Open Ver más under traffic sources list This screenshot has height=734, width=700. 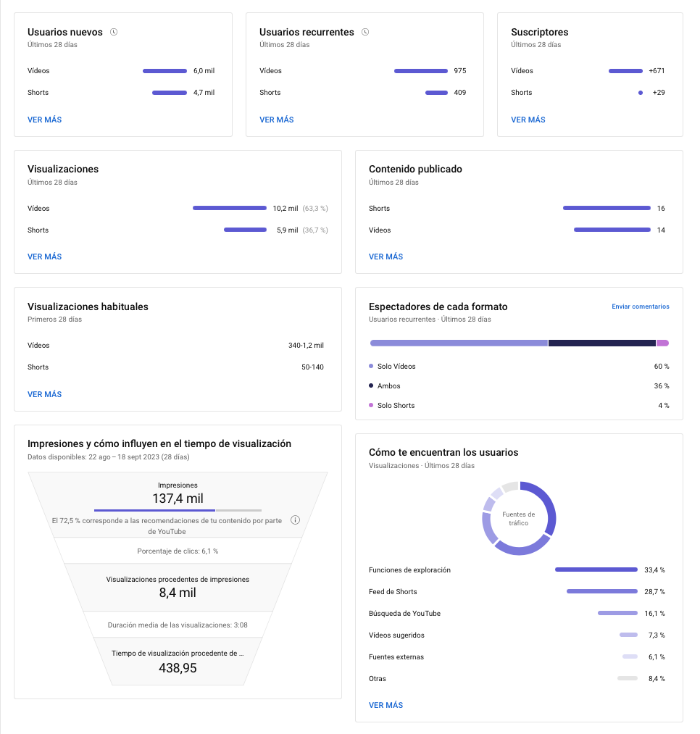click(386, 705)
